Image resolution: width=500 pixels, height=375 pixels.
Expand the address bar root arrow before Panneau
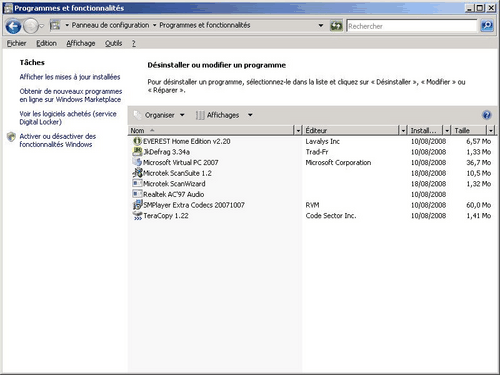(x=67, y=25)
